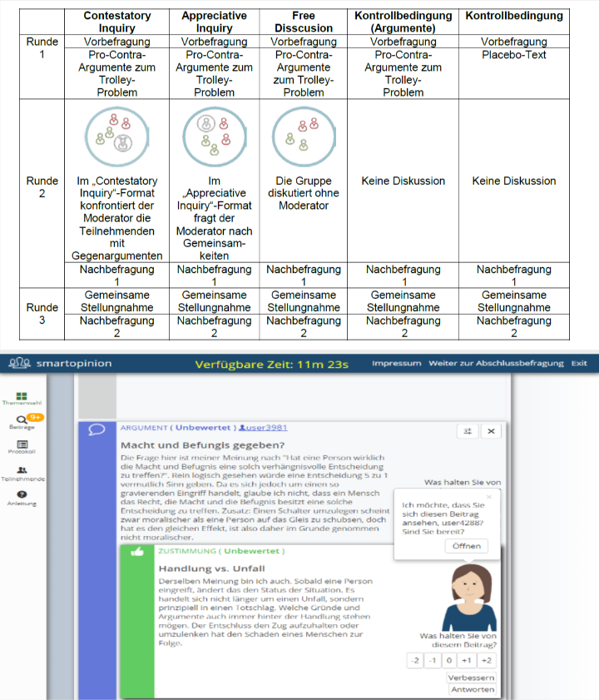Click the Verfügbare Zeit timer text
This screenshot has height=700, width=599.
point(271,365)
